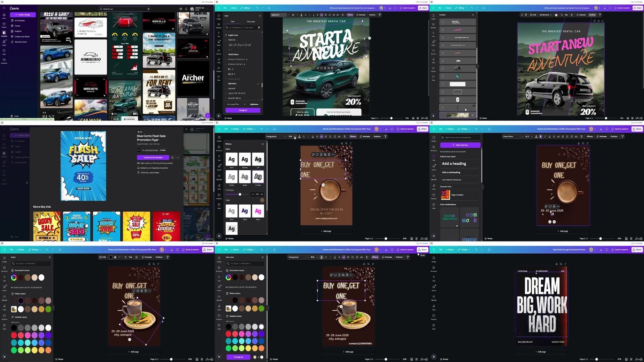This screenshot has width=644, height=362.
Task: Open Starred content in the sidebar
Action: 21,42
